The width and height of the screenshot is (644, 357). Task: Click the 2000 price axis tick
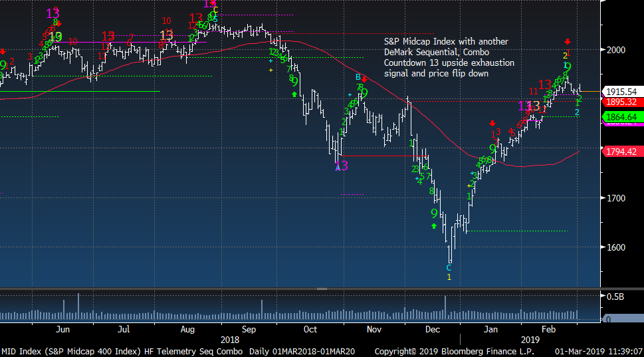[x=615, y=50]
